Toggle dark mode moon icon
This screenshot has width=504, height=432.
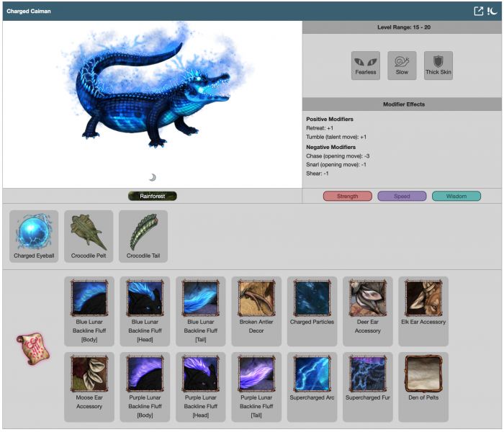pyautogui.click(x=492, y=11)
